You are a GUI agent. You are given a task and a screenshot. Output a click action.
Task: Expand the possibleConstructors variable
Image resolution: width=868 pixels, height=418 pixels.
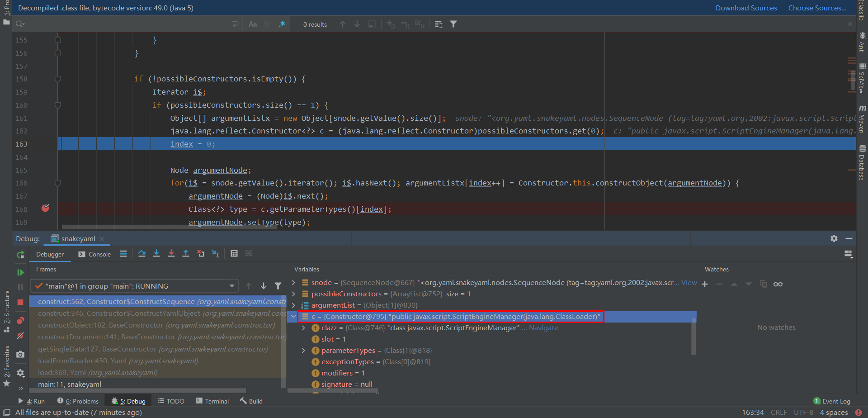[x=293, y=294]
